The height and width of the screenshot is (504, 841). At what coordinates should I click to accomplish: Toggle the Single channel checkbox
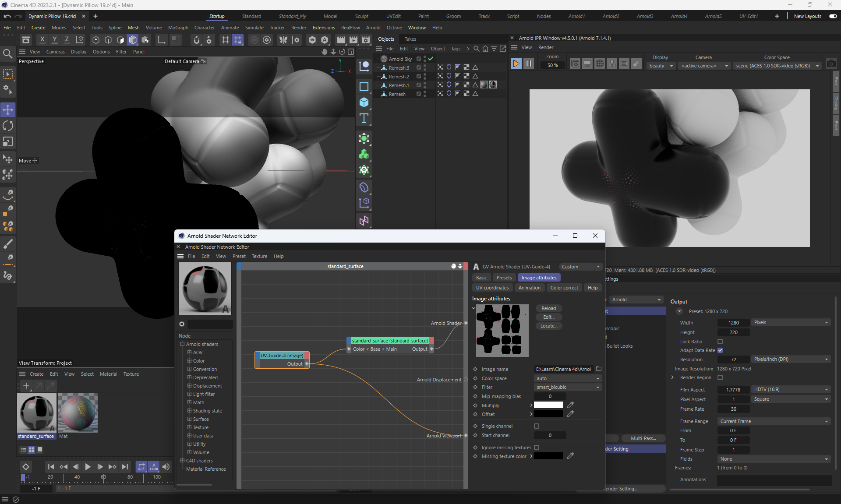pyautogui.click(x=537, y=426)
